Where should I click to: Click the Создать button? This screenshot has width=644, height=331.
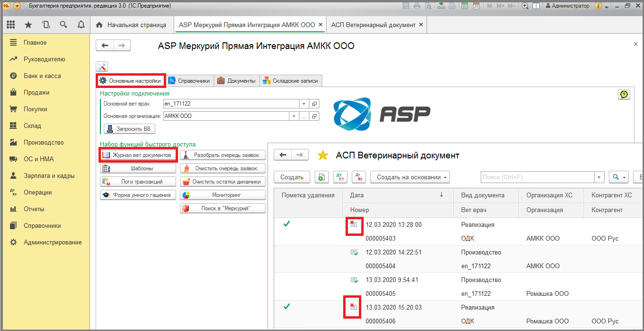(292, 177)
